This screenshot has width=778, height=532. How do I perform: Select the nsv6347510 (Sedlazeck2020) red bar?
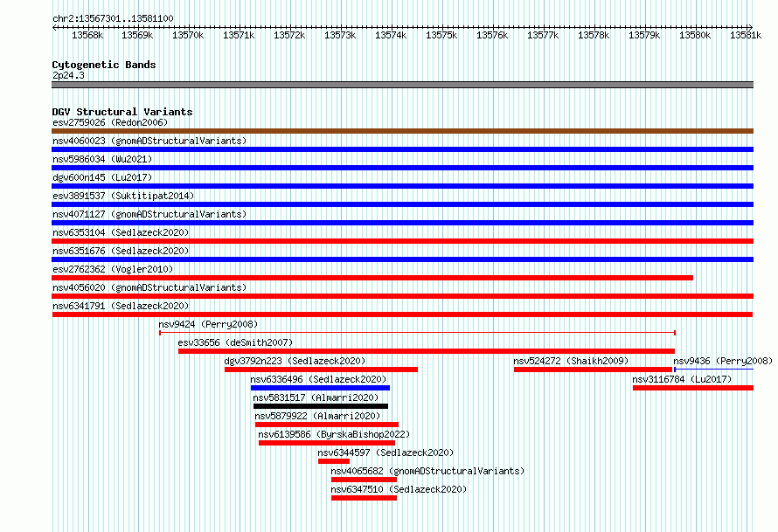click(365, 498)
